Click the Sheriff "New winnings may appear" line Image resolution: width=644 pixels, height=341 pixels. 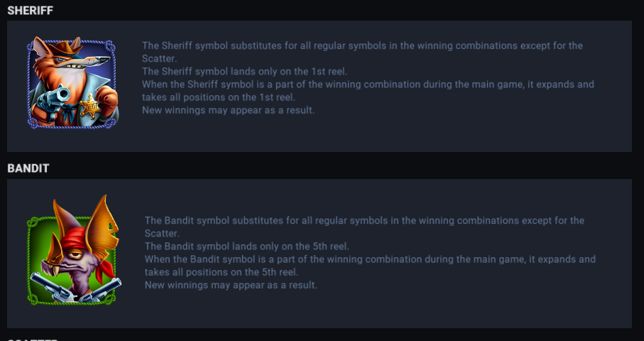click(x=228, y=110)
